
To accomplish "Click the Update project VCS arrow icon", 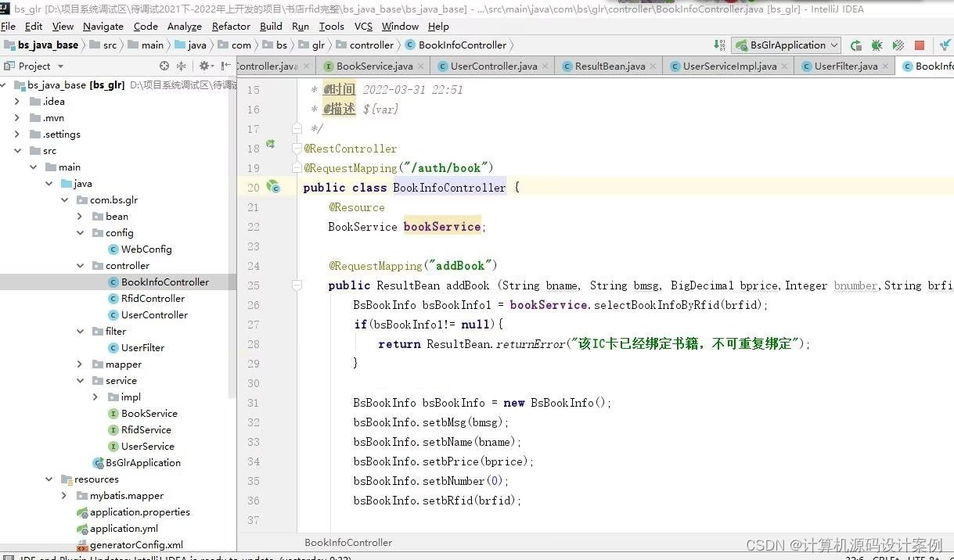I will click(945, 45).
